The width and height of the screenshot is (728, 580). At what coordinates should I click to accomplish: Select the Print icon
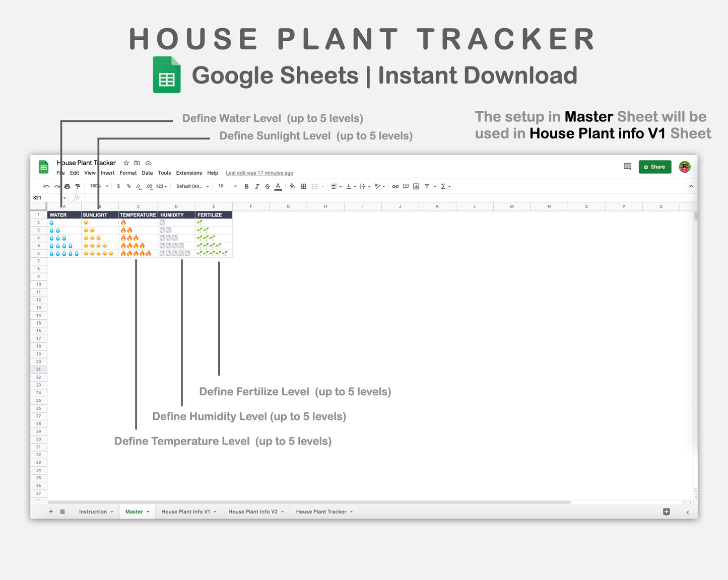pyautogui.click(x=68, y=186)
